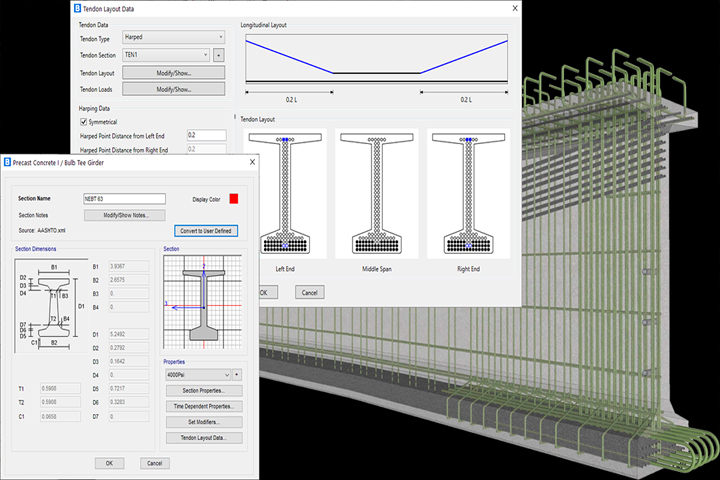This screenshot has height=480, width=720.
Task: Select the Left End tendon layout thumbnail
Action: 285,193
